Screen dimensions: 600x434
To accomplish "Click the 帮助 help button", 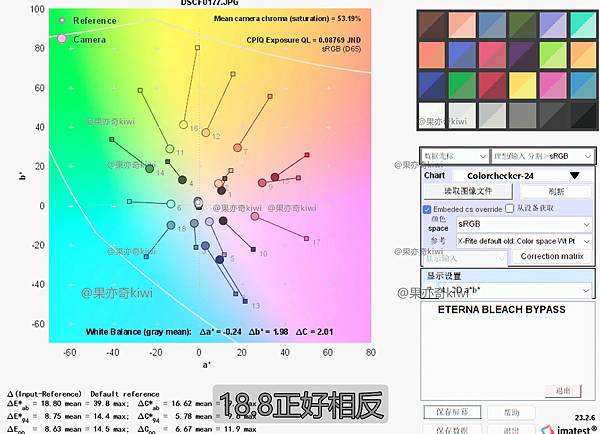I will (x=511, y=412).
